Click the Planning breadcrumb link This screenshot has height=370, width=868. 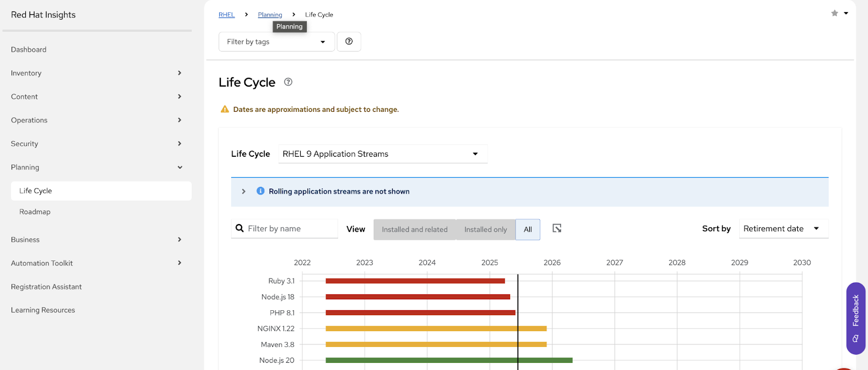coord(270,15)
